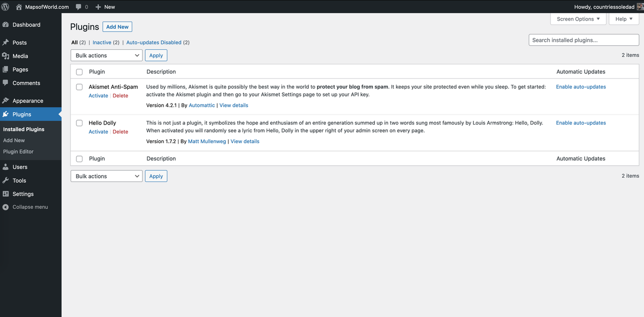
Task: Filter by Inactive plugins
Action: pos(102,42)
